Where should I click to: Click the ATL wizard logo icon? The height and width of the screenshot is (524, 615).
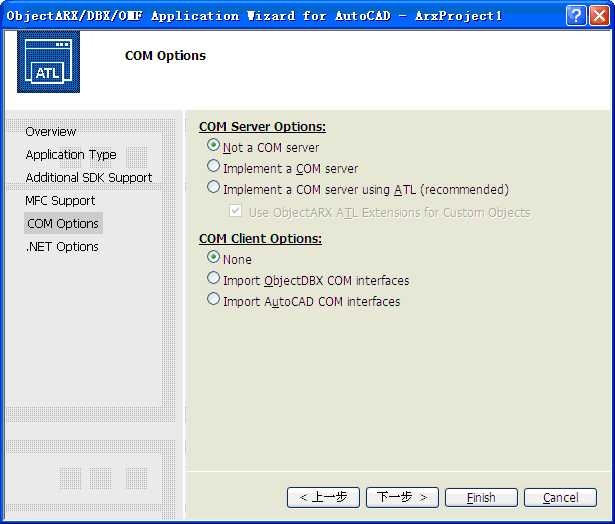pos(48,62)
